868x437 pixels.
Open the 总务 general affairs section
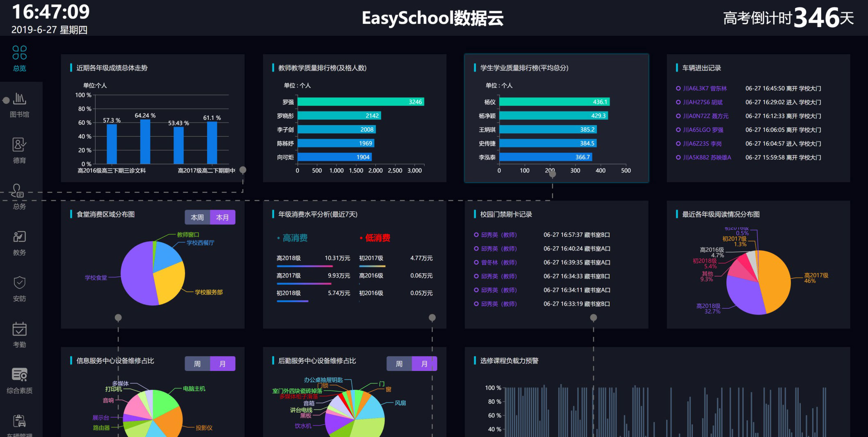tap(18, 196)
